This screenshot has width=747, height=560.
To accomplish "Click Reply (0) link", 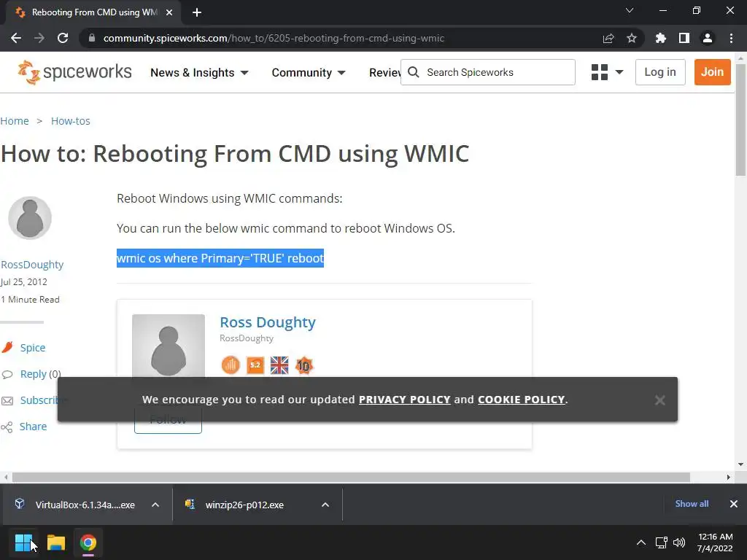I will (41, 374).
